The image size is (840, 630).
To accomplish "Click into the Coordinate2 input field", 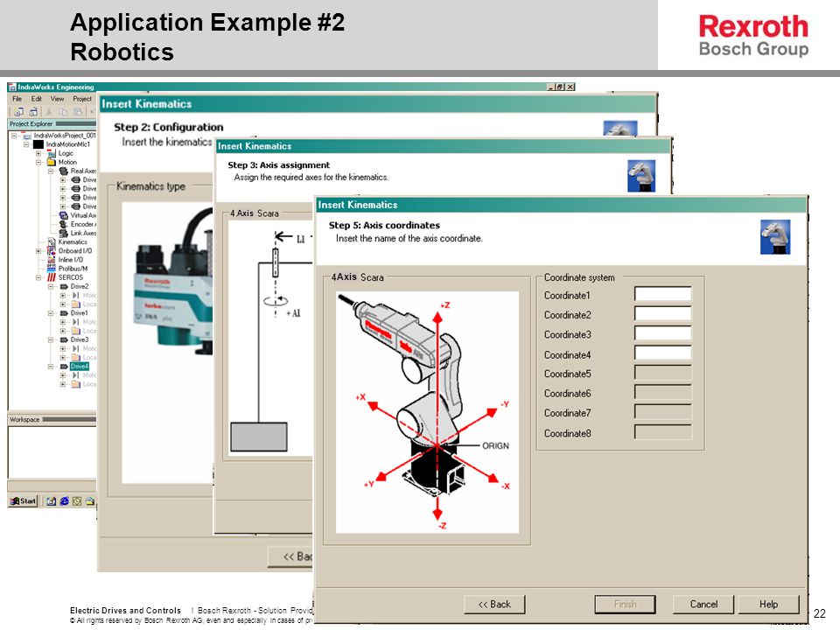I will 662,314.
